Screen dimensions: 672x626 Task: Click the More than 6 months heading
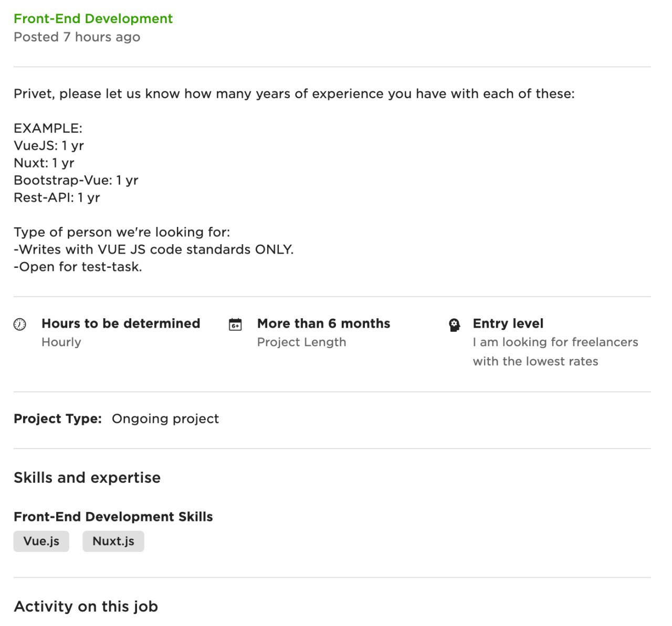[324, 324]
